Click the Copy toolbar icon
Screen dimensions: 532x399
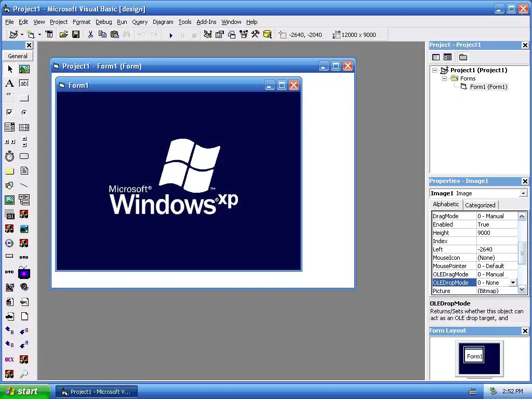pyautogui.click(x=102, y=34)
